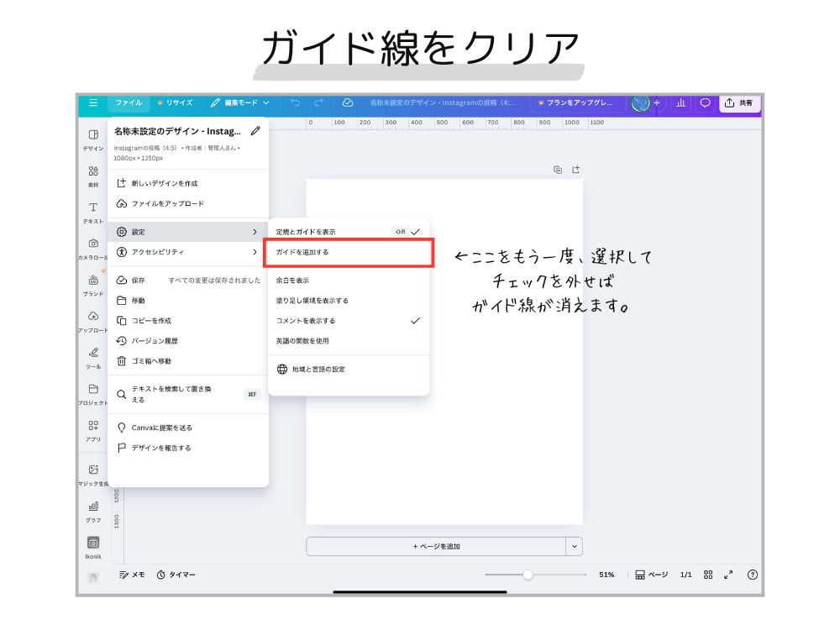Click the pencil icon to rename design
Image resolution: width=840 pixels, height=630 pixels.
(255, 131)
